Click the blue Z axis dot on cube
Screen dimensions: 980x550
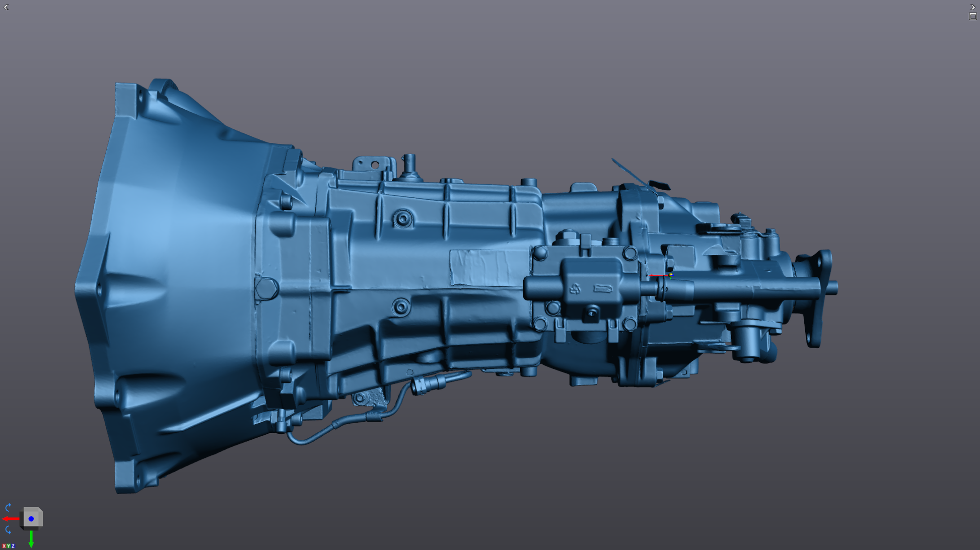[x=31, y=519]
